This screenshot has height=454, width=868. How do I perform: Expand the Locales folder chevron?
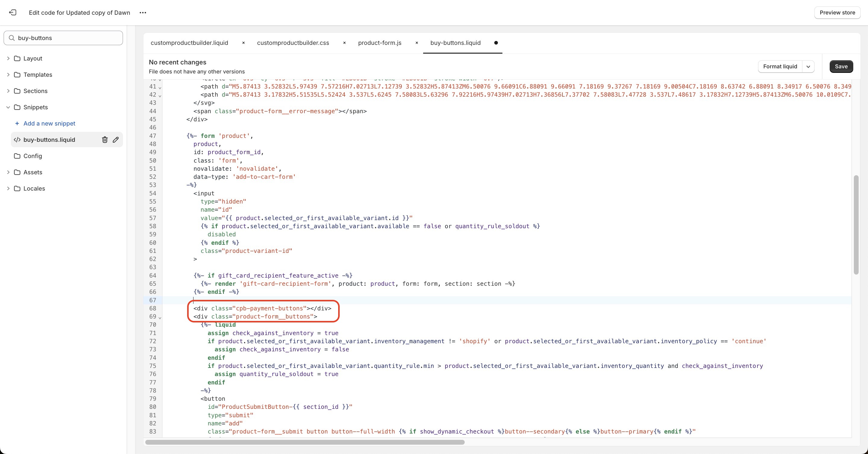click(8, 188)
